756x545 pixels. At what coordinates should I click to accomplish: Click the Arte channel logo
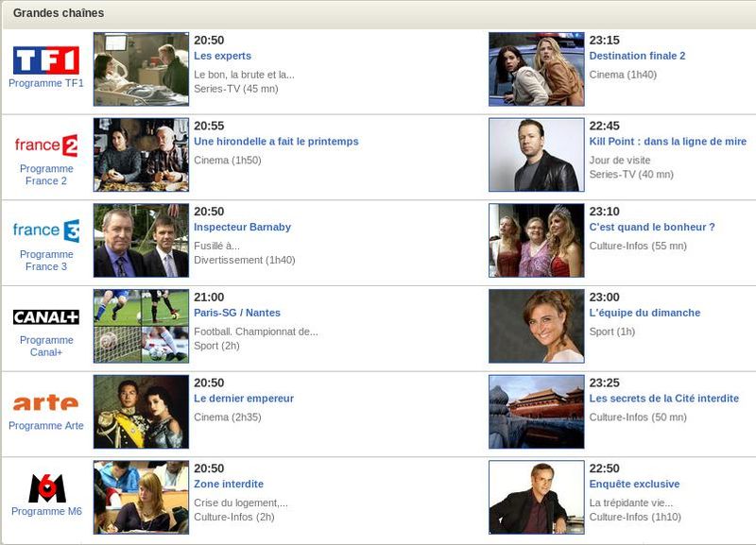(x=46, y=403)
